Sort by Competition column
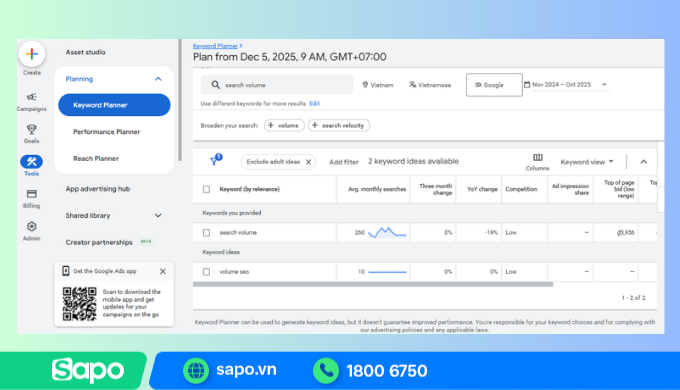This screenshot has height=390, width=680. pyautogui.click(x=521, y=189)
